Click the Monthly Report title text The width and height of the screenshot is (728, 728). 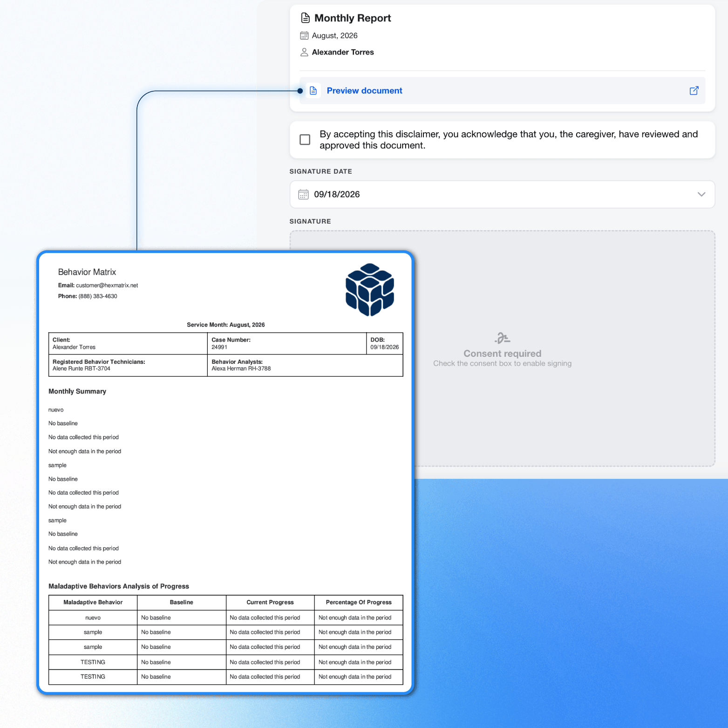353,18
